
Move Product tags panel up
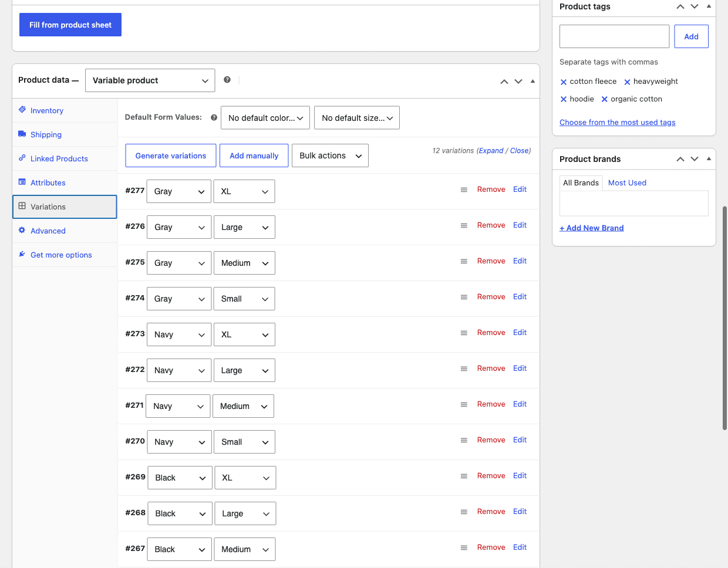click(x=680, y=6)
